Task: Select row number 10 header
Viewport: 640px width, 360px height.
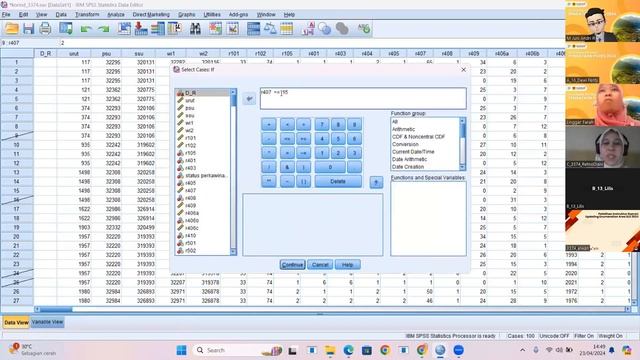Action: pyautogui.click(x=17, y=144)
